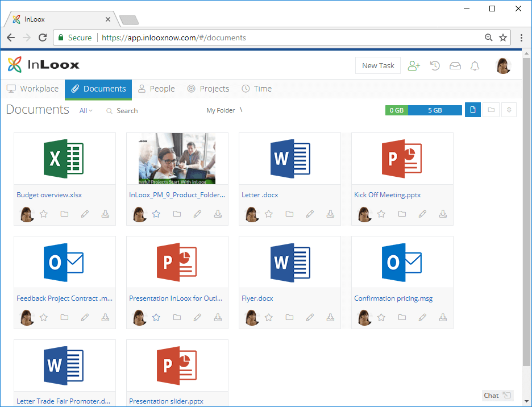This screenshot has height=407, width=532.
Task: Open the People tab
Action: tap(156, 89)
